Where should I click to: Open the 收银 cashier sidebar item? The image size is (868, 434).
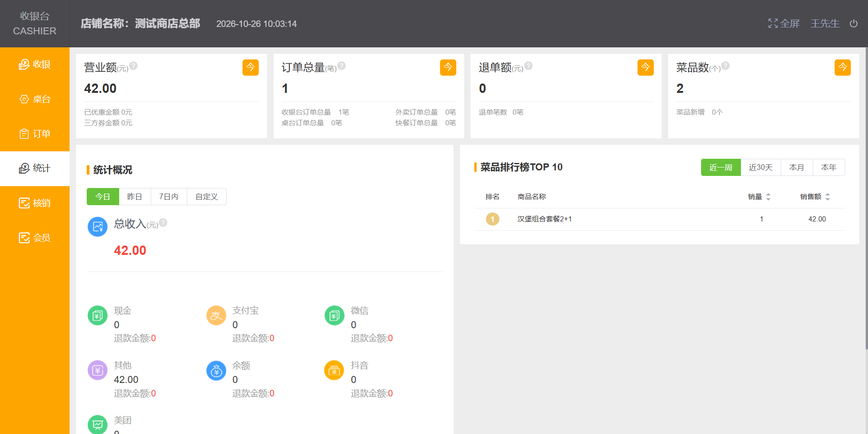point(35,65)
